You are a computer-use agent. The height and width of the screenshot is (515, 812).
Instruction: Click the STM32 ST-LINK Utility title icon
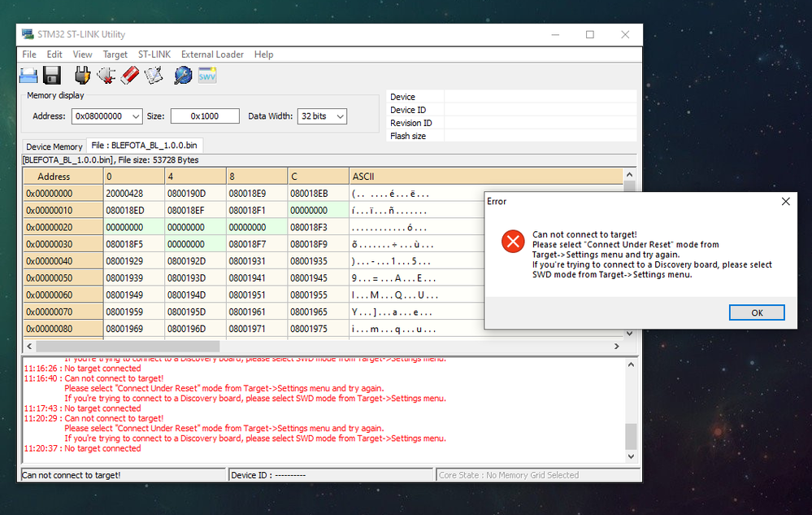point(28,34)
